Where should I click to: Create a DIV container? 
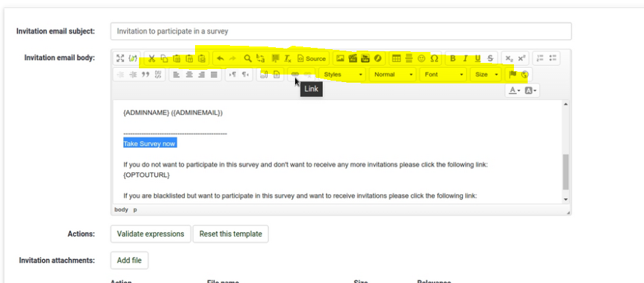(158, 75)
